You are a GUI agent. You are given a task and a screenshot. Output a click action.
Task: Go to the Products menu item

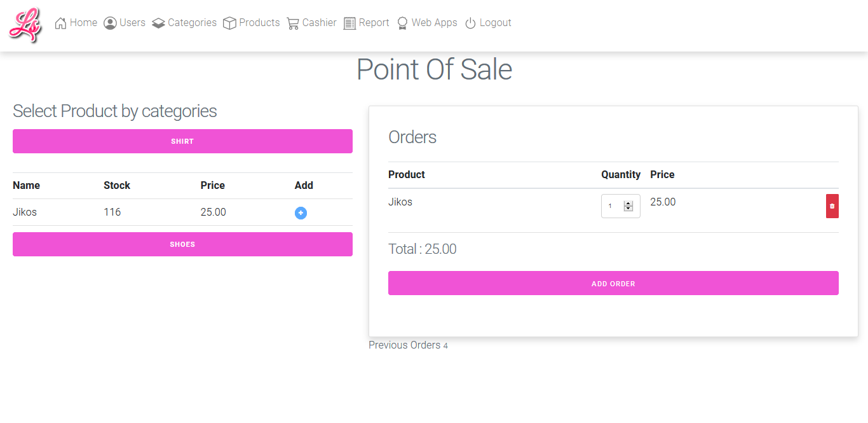pyautogui.click(x=259, y=23)
